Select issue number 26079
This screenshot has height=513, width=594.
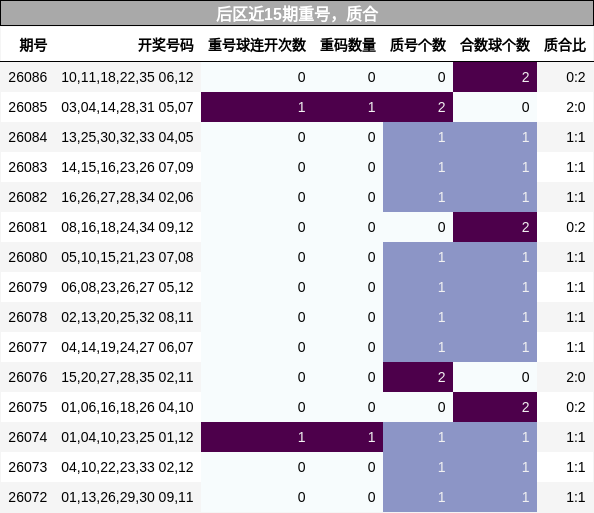pos(28,287)
